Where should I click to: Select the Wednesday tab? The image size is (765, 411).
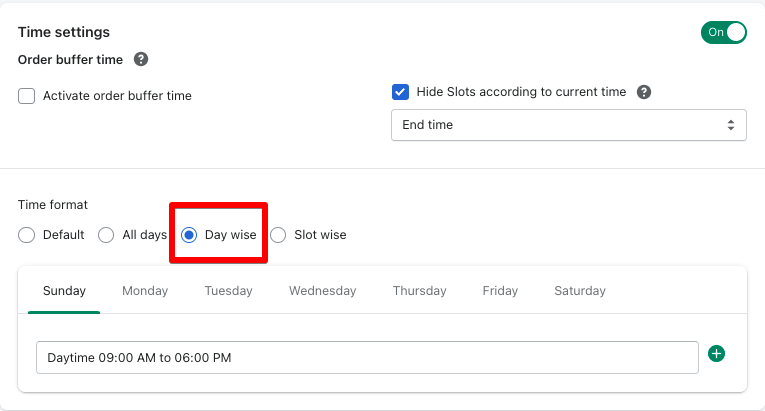coord(322,291)
